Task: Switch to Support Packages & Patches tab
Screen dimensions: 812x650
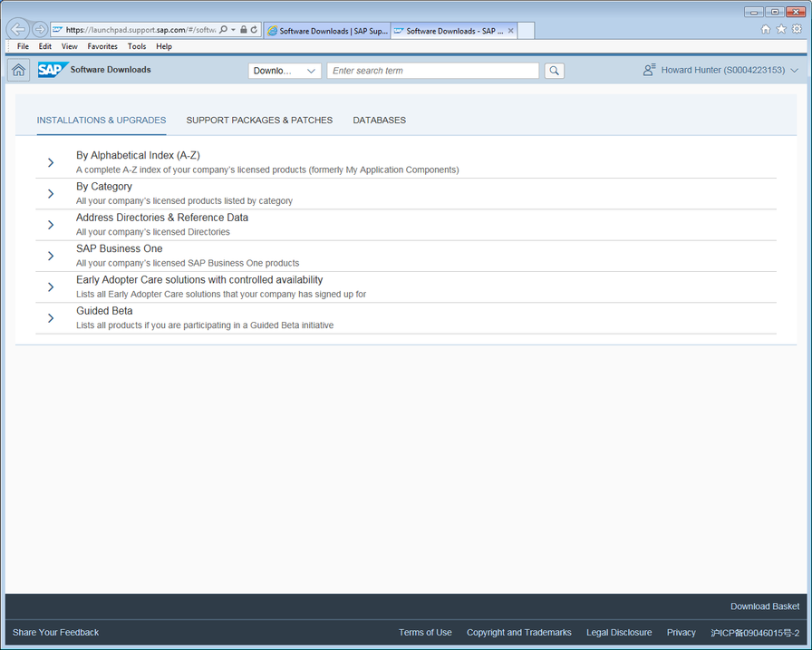Action: [259, 121]
